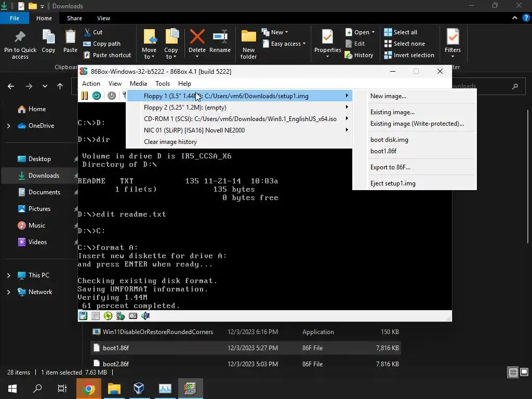The image size is (532, 399).
Task: Click Invert selection in ribbon
Action: click(x=409, y=55)
